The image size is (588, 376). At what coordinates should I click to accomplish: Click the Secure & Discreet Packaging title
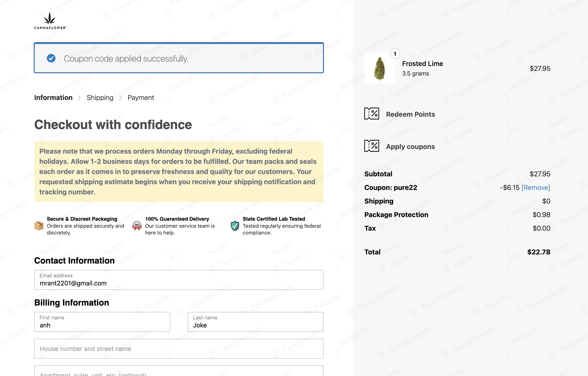[x=82, y=219]
